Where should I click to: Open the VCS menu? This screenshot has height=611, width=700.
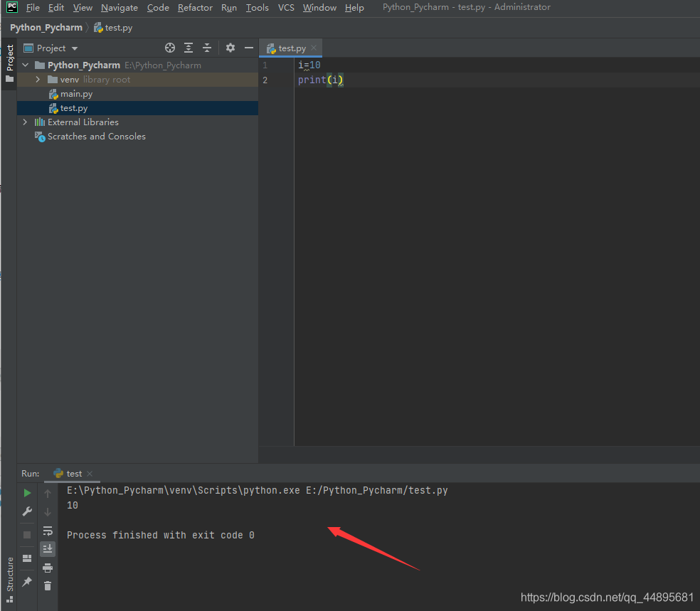click(x=286, y=8)
